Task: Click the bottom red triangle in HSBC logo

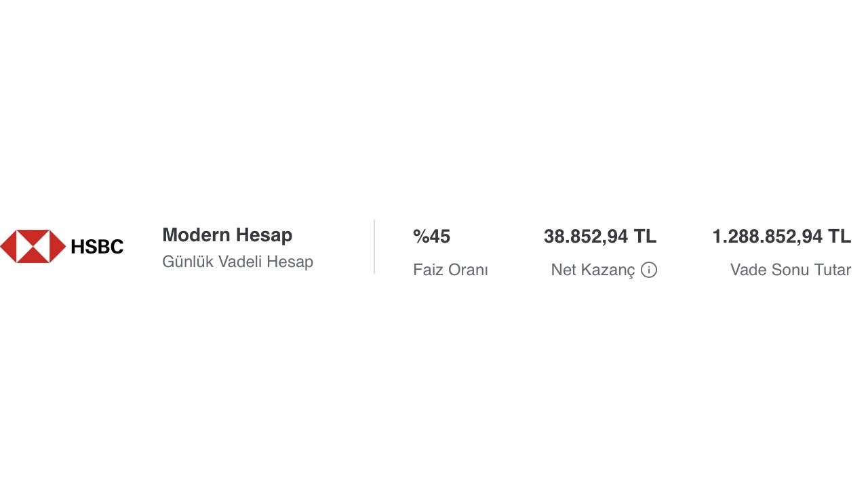Action: [33, 256]
